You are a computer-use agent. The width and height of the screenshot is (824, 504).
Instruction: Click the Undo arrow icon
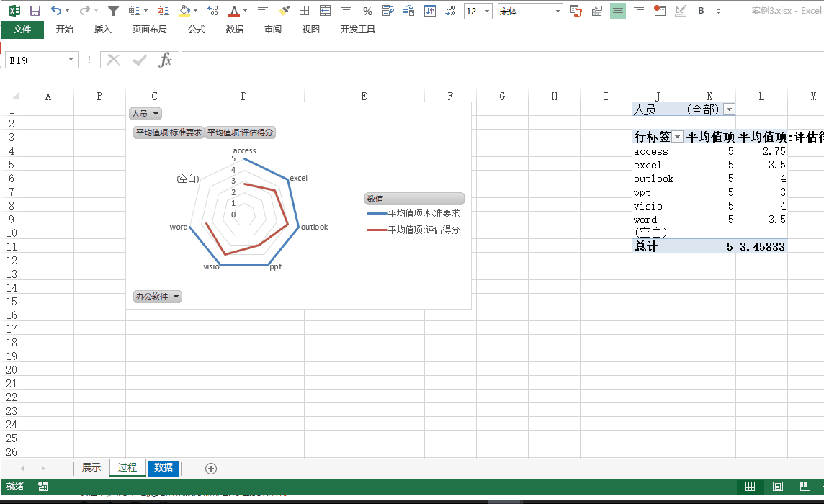[56, 11]
